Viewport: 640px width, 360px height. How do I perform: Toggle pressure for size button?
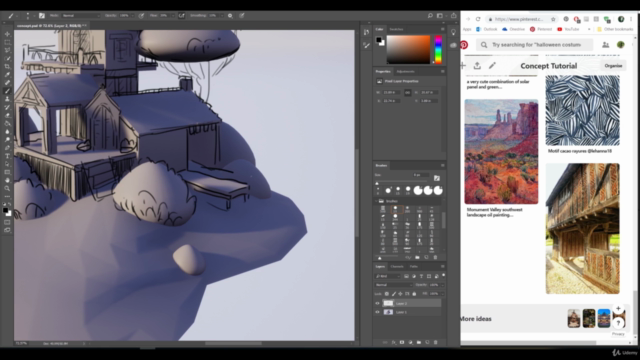pyautogui.click(x=242, y=16)
